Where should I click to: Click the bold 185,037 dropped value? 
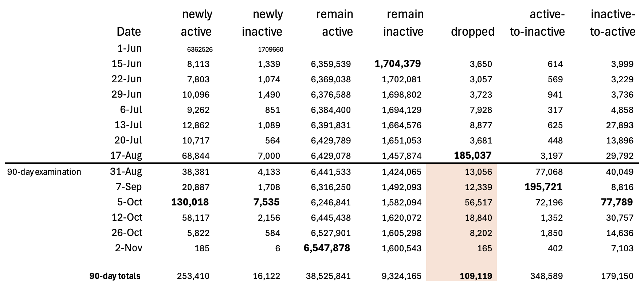pyautogui.click(x=472, y=156)
